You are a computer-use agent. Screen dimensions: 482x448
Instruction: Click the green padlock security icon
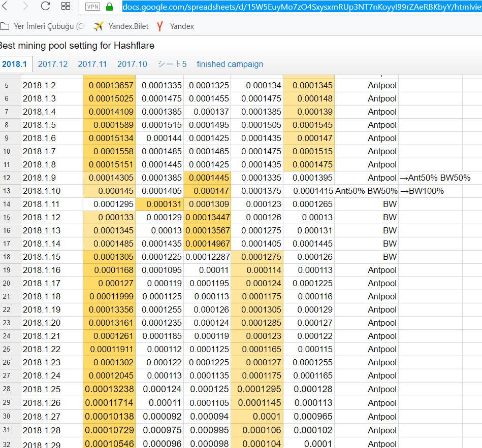[x=109, y=7]
